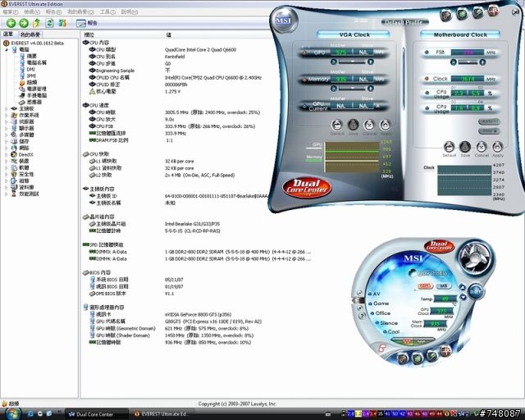525x420 pixels.
Task: Switch to the VGA Clock tab header
Action: click(354, 34)
